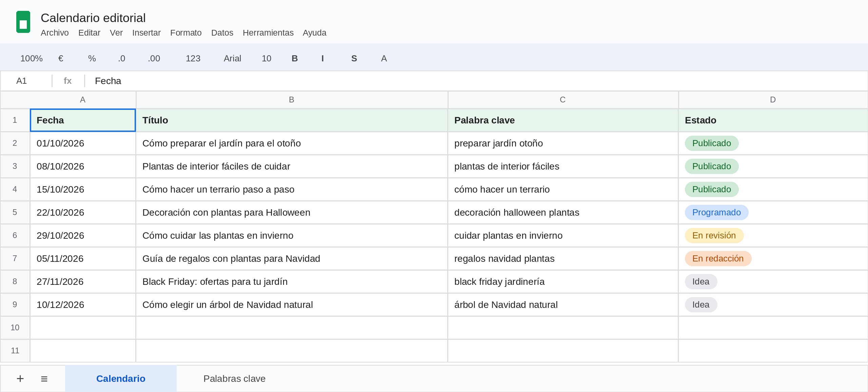The height and width of the screenshot is (392, 868).
Task: Open the Editar menu
Action: click(x=89, y=33)
